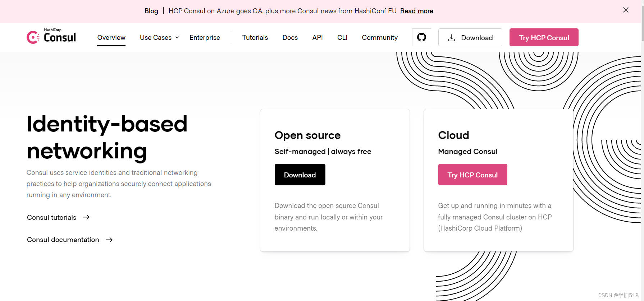
Task: Click Try HCP Consul in the Cloud card
Action: click(472, 175)
